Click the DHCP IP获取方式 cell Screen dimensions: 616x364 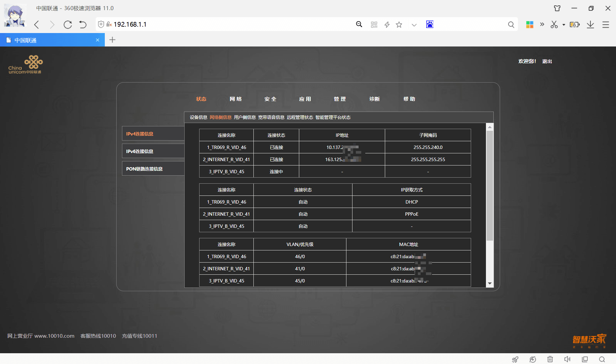pos(411,202)
